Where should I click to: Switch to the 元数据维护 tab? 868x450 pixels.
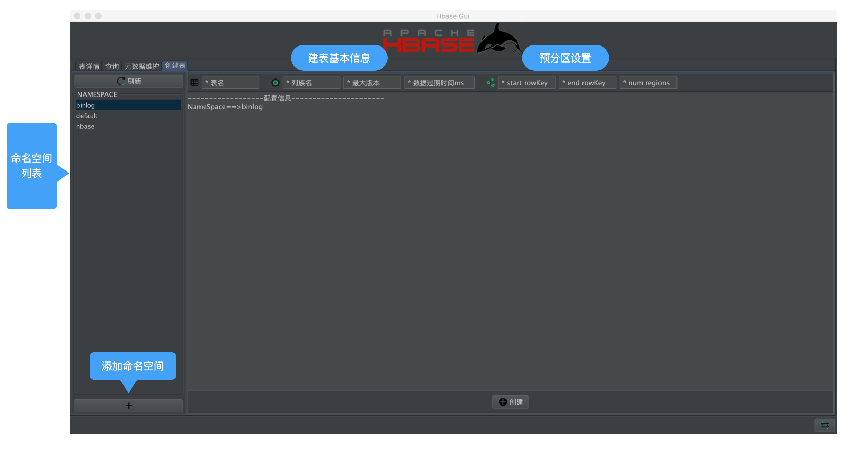click(x=141, y=66)
